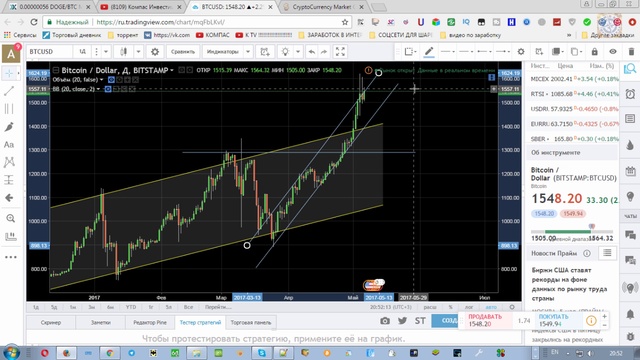Click the Сравнить button
This screenshot has height=360, width=640.
[183, 52]
